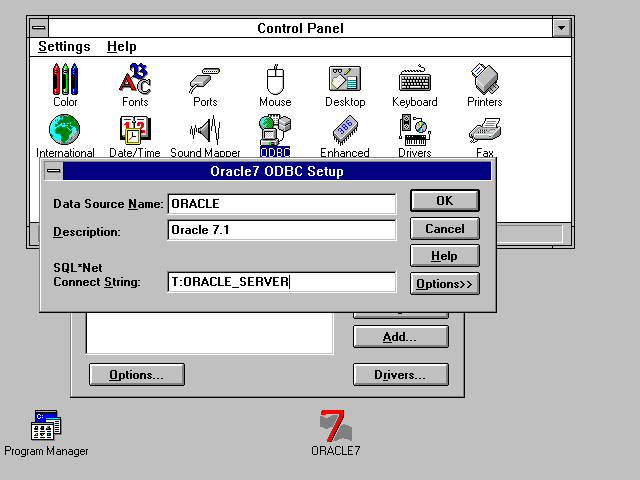Select the minimized ORACLE7 desktop icon
The image size is (640, 480).
click(335, 428)
